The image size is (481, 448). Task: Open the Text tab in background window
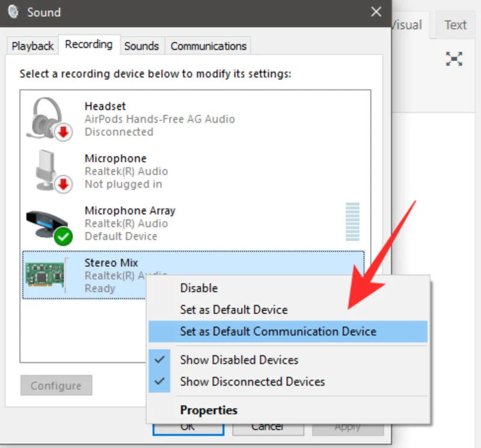pyautogui.click(x=455, y=25)
